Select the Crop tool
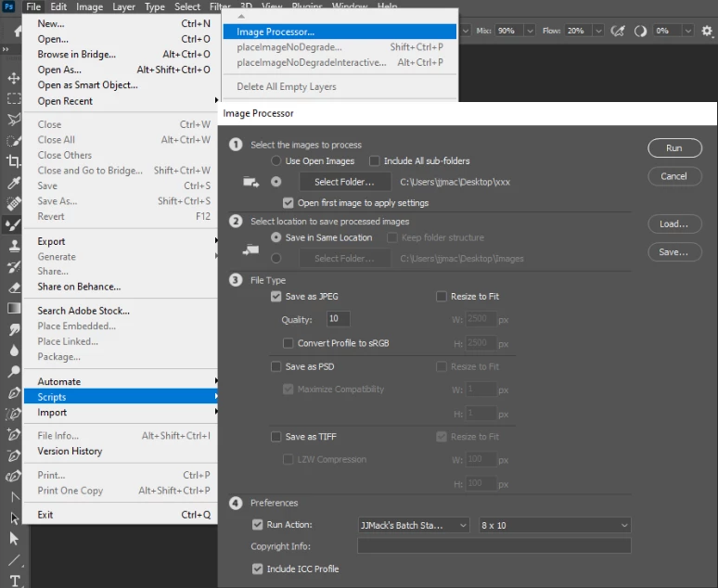 [x=14, y=160]
